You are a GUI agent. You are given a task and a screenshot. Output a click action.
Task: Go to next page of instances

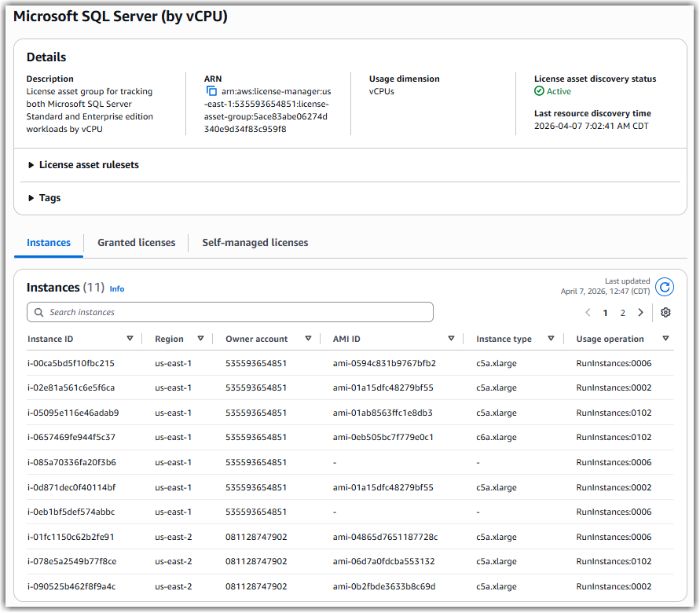(640, 313)
